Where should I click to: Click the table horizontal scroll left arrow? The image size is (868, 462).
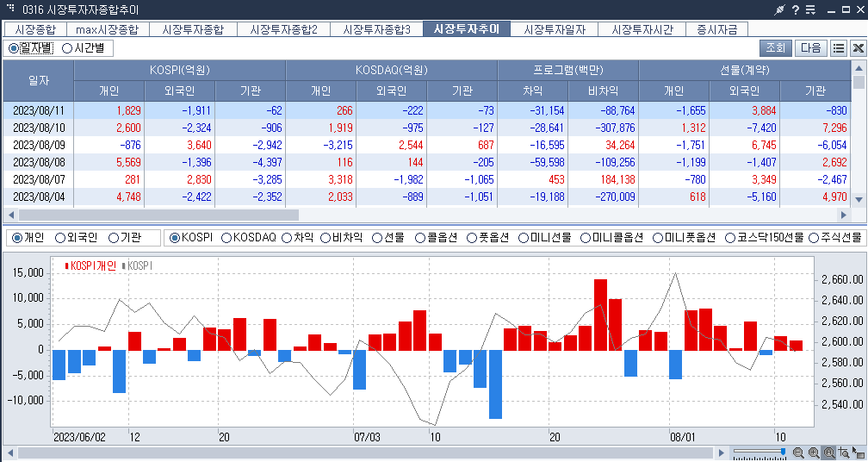(x=10, y=215)
